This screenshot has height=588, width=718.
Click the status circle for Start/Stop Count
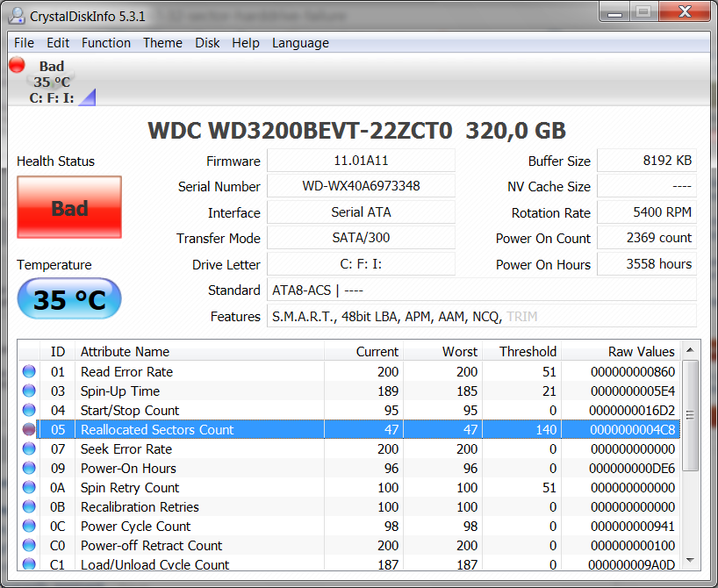click(29, 410)
